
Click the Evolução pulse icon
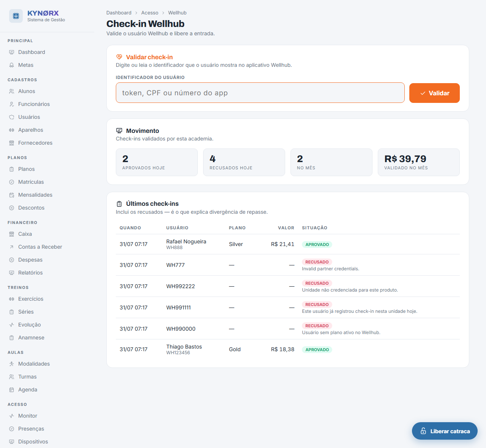[12, 325]
